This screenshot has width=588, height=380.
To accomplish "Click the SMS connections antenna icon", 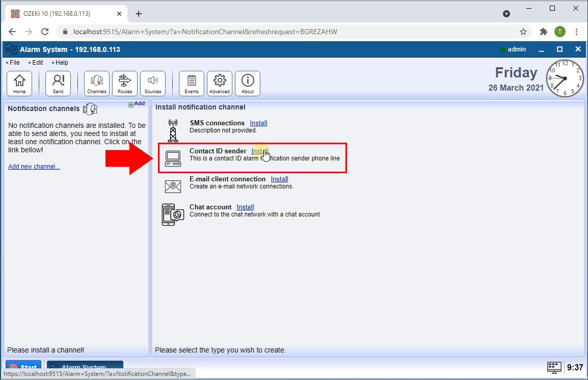I will point(173,130).
